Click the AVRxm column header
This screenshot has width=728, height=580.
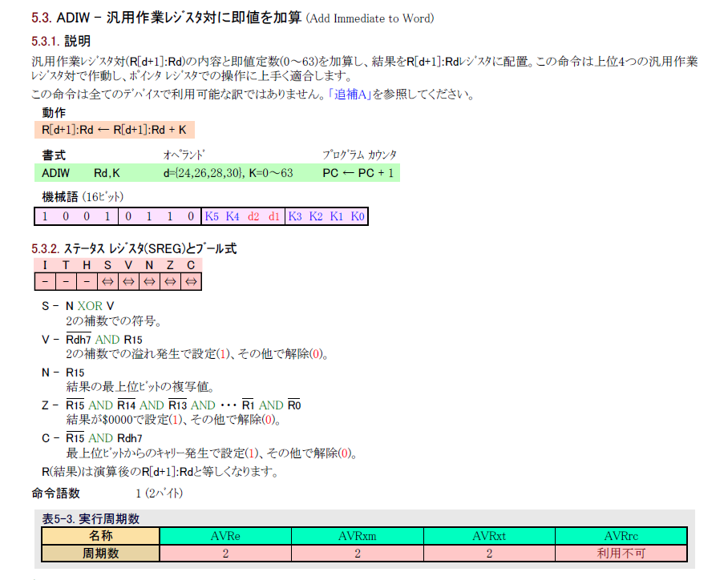tap(357, 536)
